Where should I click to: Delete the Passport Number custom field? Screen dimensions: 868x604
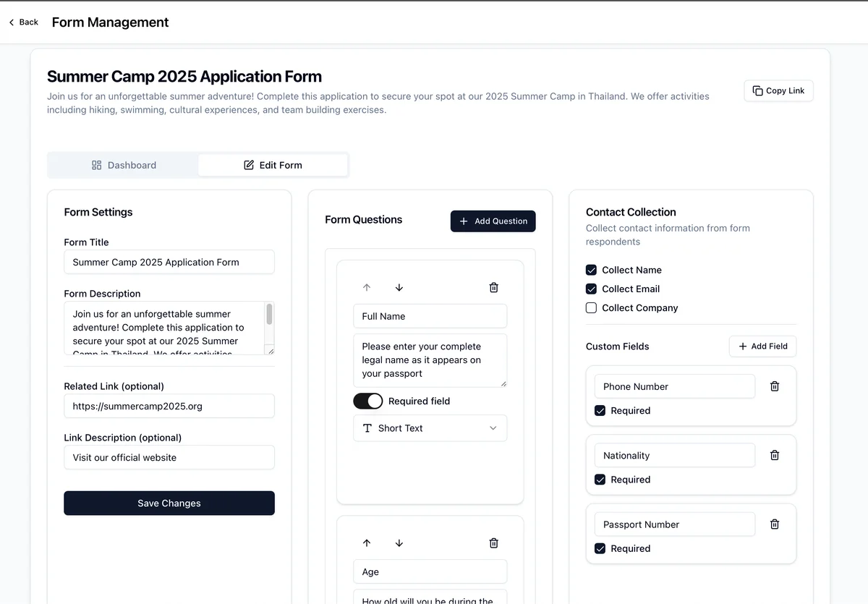click(775, 524)
